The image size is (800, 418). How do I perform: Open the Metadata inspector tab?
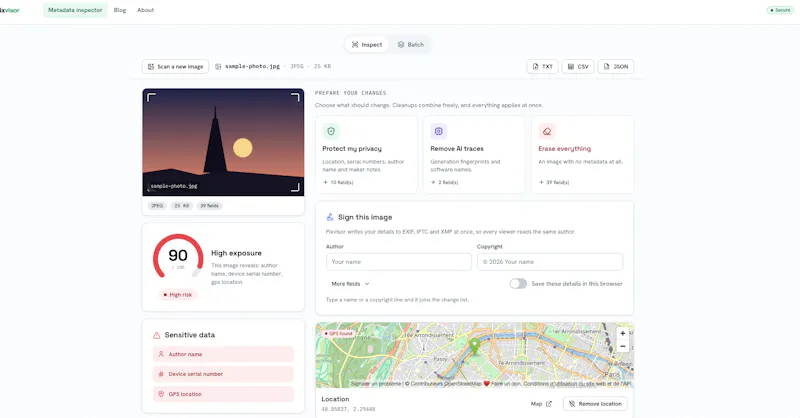[75, 10]
